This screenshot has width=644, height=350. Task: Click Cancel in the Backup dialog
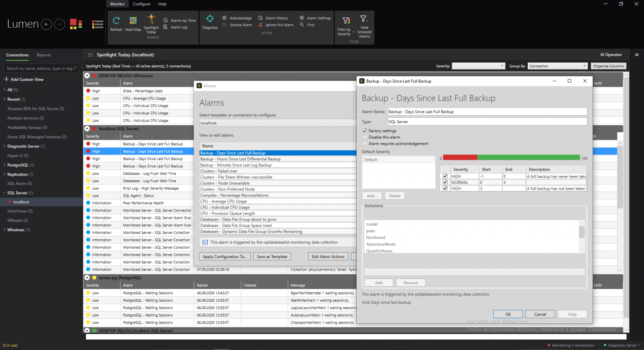coord(540,314)
